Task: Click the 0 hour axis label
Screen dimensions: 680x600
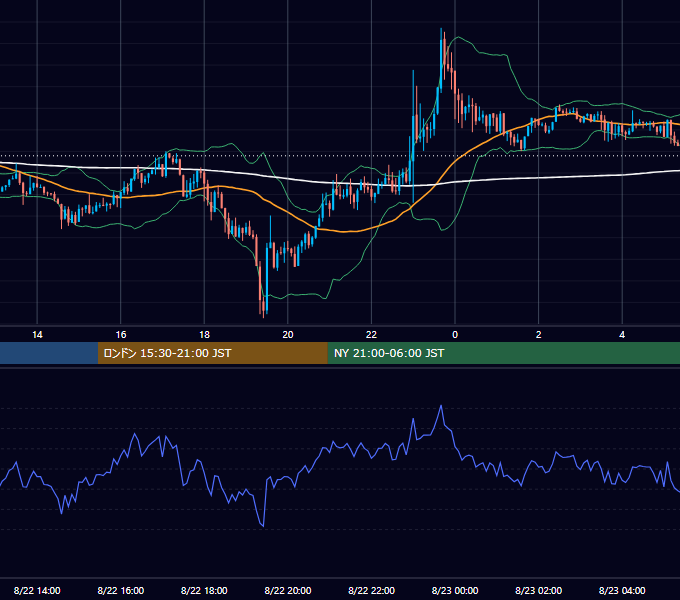Action: (455, 335)
